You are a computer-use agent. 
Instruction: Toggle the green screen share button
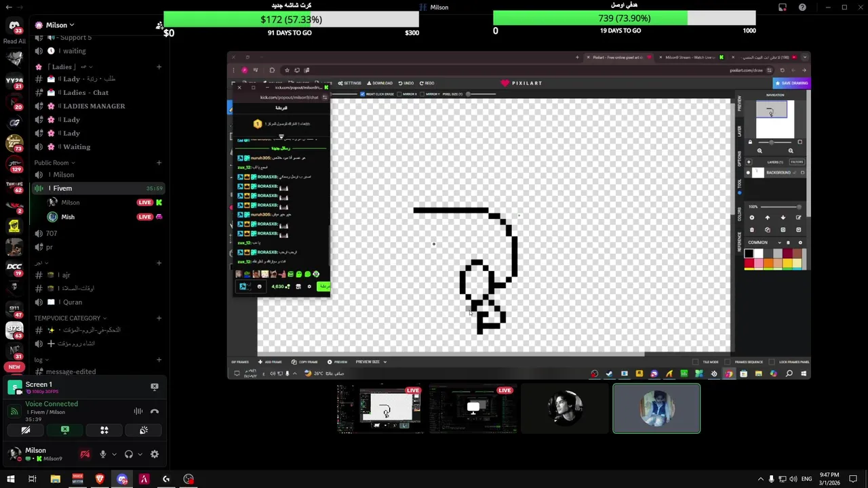(x=65, y=430)
